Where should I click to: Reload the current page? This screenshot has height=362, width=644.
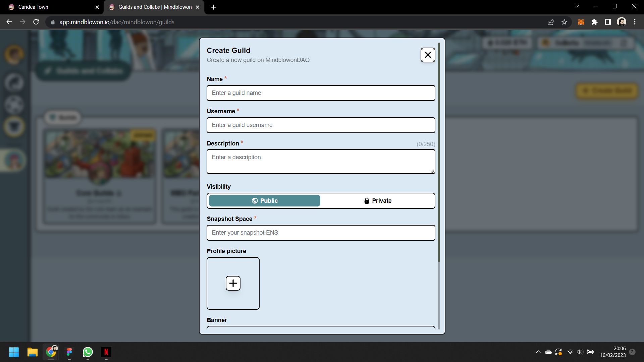tap(36, 22)
